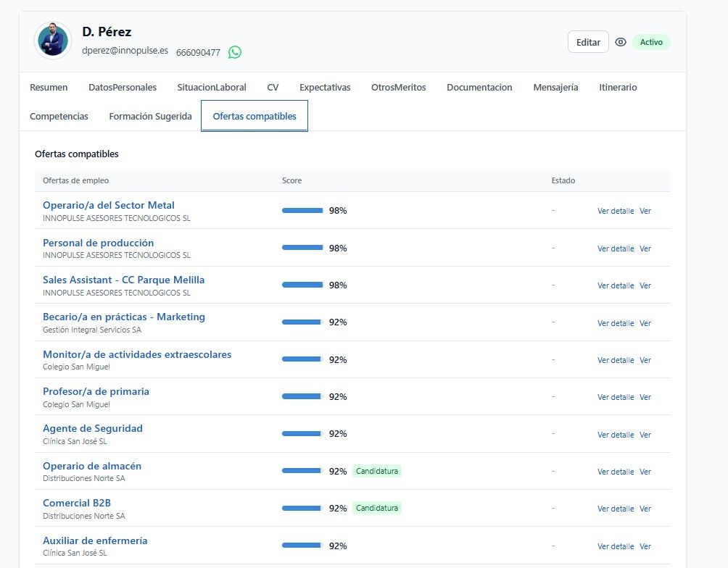Select the CV tab

click(x=273, y=87)
